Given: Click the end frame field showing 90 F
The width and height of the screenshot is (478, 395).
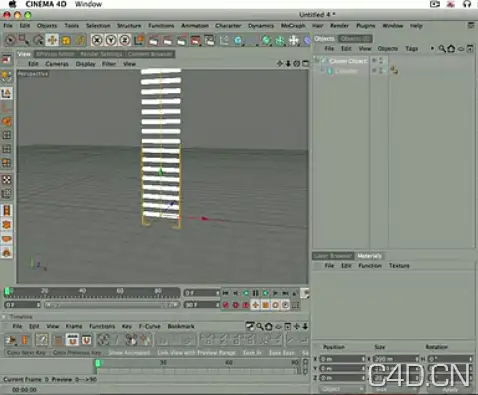Looking at the screenshot, I should (201, 305).
